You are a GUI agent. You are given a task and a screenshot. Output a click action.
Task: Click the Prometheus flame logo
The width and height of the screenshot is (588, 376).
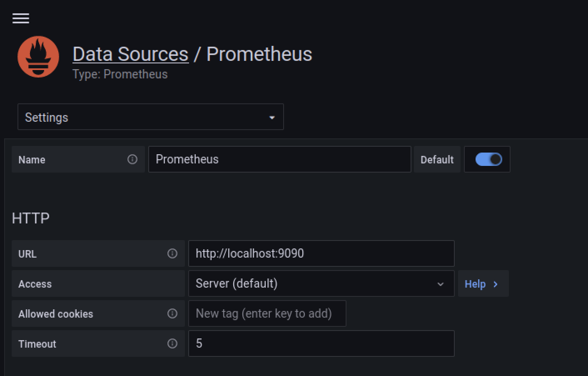[x=38, y=57]
